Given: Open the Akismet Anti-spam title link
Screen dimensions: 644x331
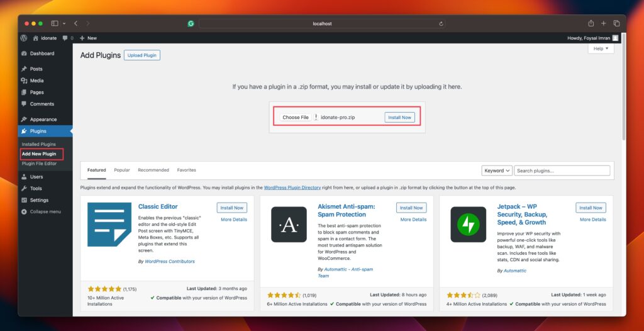Looking at the screenshot, I should point(347,211).
